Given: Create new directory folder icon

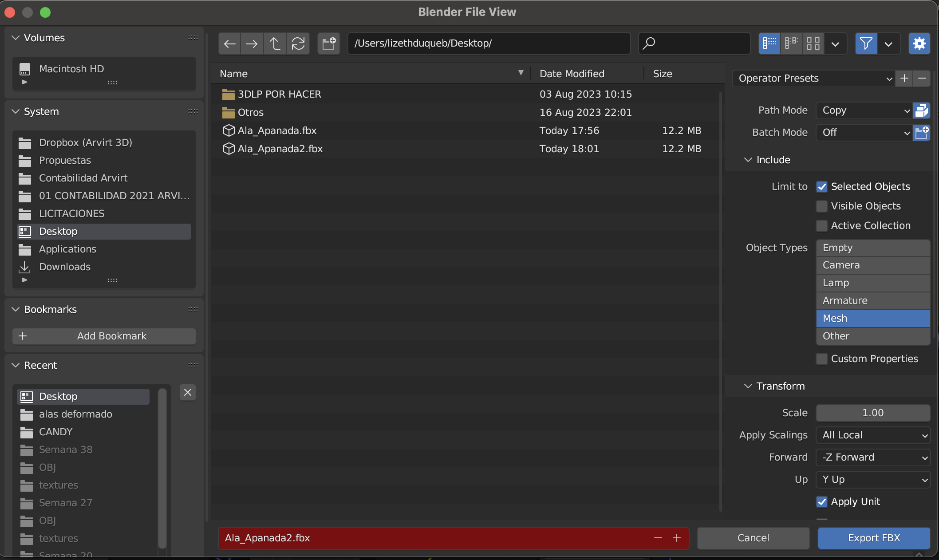Looking at the screenshot, I should (x=329, y=43).
